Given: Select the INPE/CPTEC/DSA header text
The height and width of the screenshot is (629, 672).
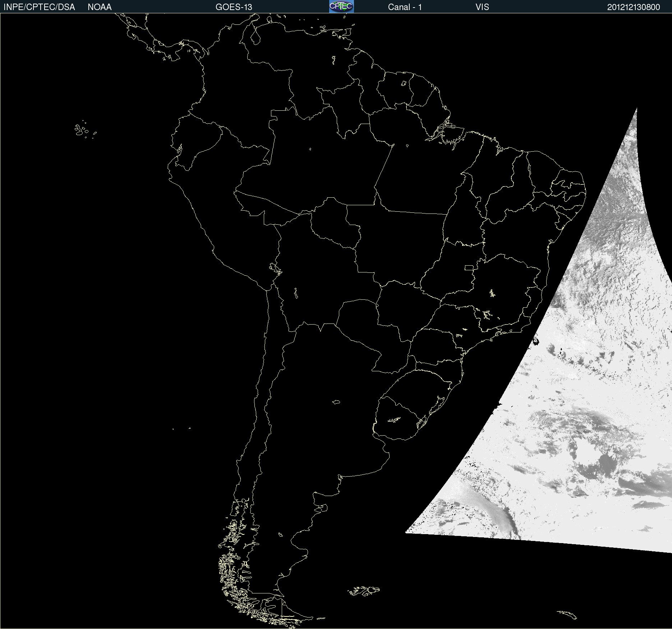Looking at the screenshot, I should click(39, 7).
